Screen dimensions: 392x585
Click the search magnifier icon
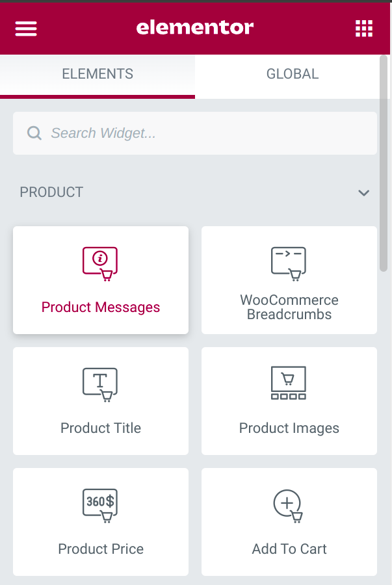point(34,133)
